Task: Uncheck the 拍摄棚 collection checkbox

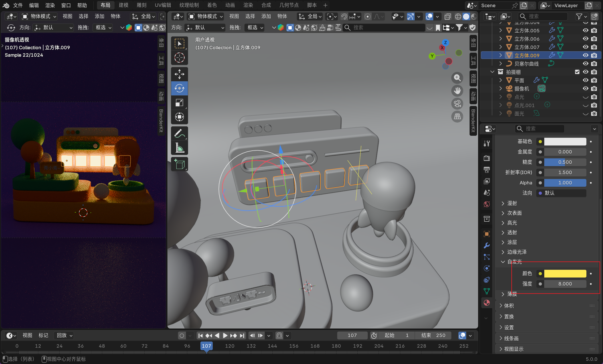Action: (577, 72)
